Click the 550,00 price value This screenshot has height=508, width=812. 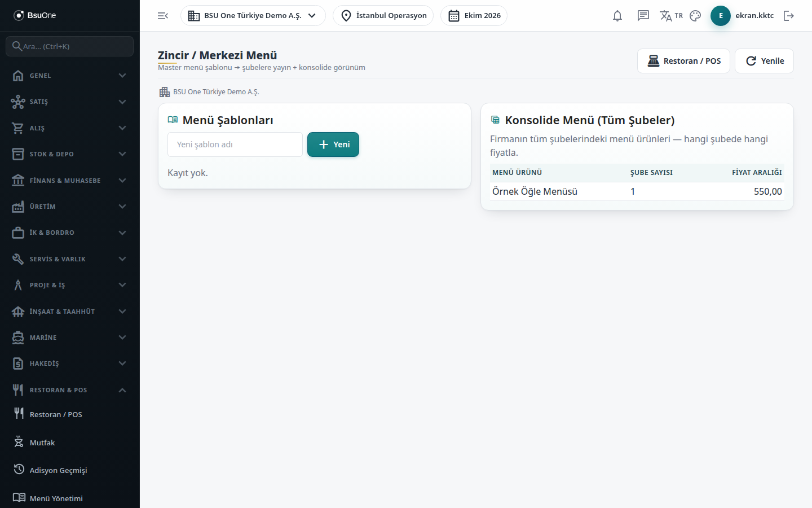point(768,191)
